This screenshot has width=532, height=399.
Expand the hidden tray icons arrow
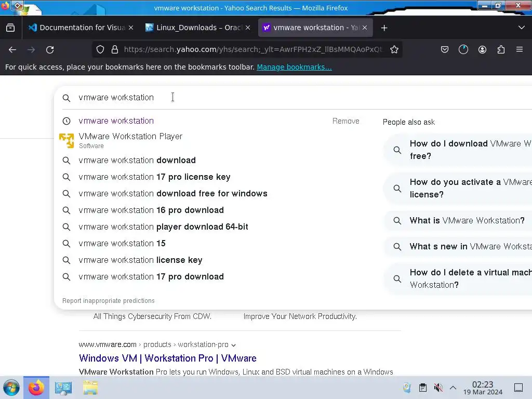pos(453,388)
